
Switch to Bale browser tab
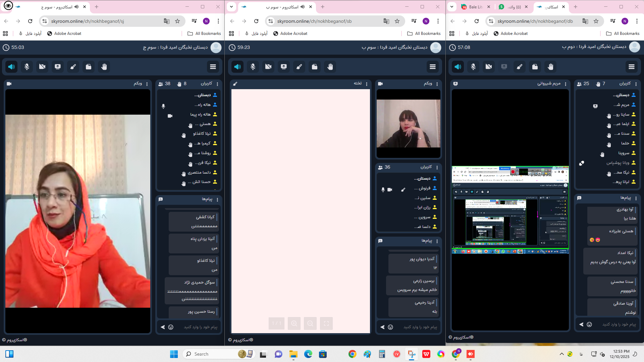tap(475, 7)
